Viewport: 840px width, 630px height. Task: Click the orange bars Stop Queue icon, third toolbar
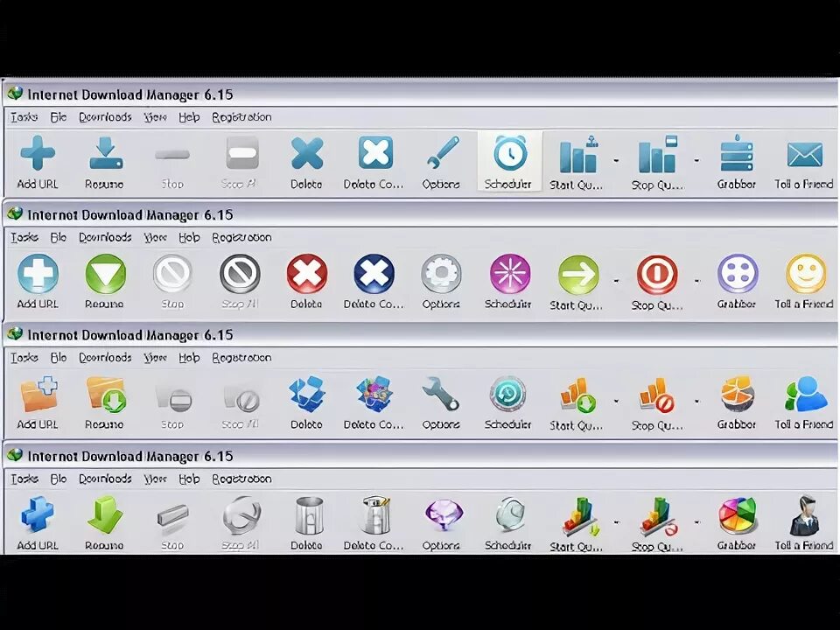pyautogui.click(x=657, y=395)
